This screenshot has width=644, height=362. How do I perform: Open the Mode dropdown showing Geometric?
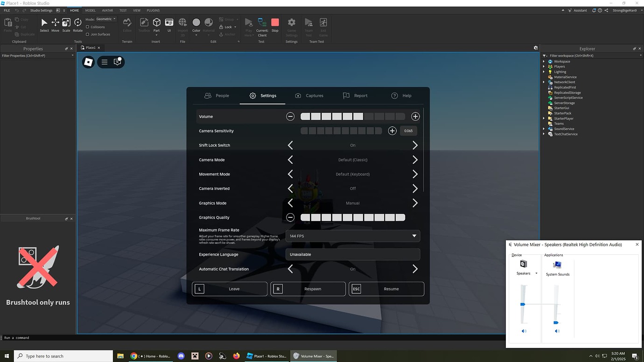click(105, 19)
